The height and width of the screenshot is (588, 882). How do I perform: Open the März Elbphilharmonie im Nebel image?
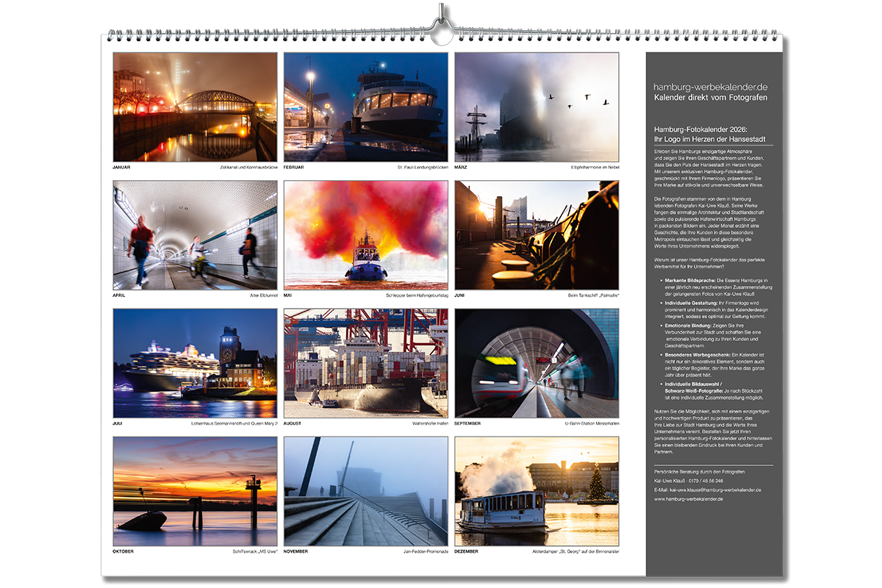click(x=537, y=107)
